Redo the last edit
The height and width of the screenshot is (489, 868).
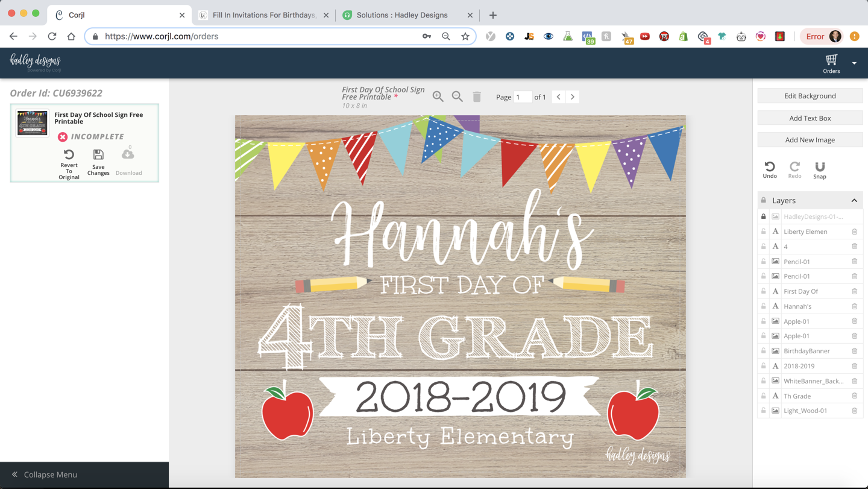pyautogui.click(x=794, y=169)
